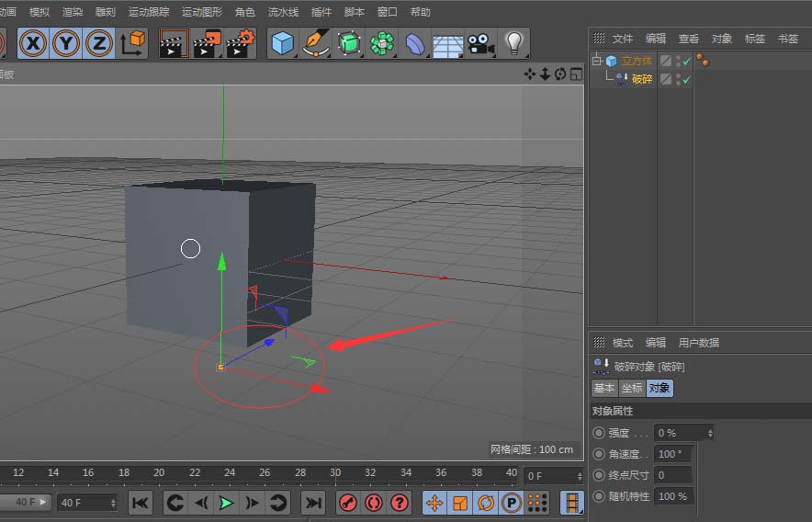Viewport: 812px width, 522px height.
Task: Render to Picture Viewer icon
Action: point(207,43)
